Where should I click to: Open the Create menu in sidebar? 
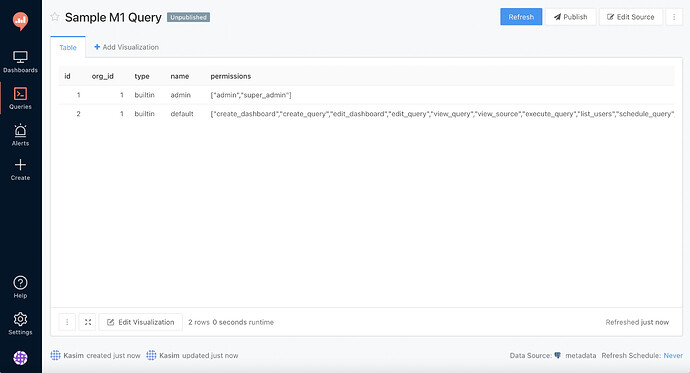click(x=20, y=170)
